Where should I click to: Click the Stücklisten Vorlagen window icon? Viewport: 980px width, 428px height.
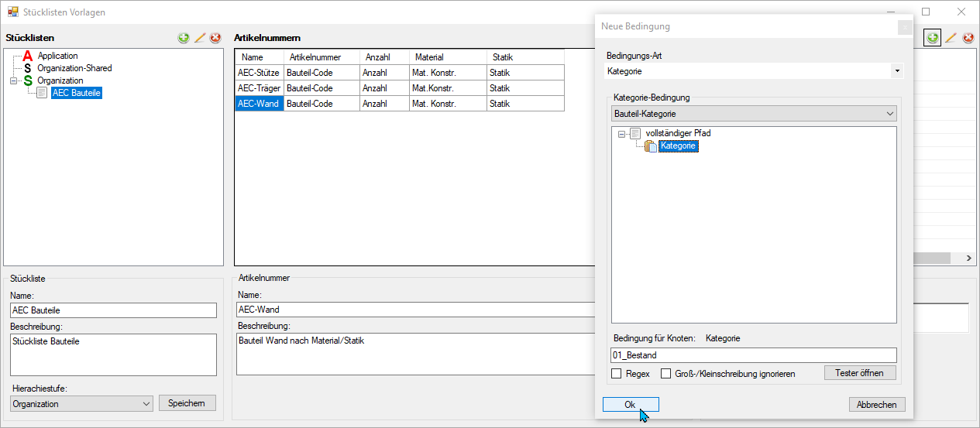(x=13, y=12)
